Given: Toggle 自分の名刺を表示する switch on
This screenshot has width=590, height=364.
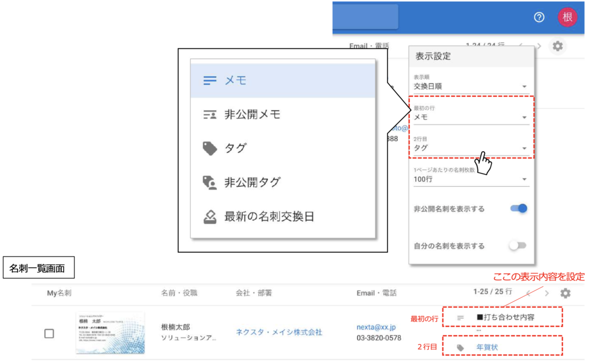Looking at the screenshot, I should tap(518, 245).
